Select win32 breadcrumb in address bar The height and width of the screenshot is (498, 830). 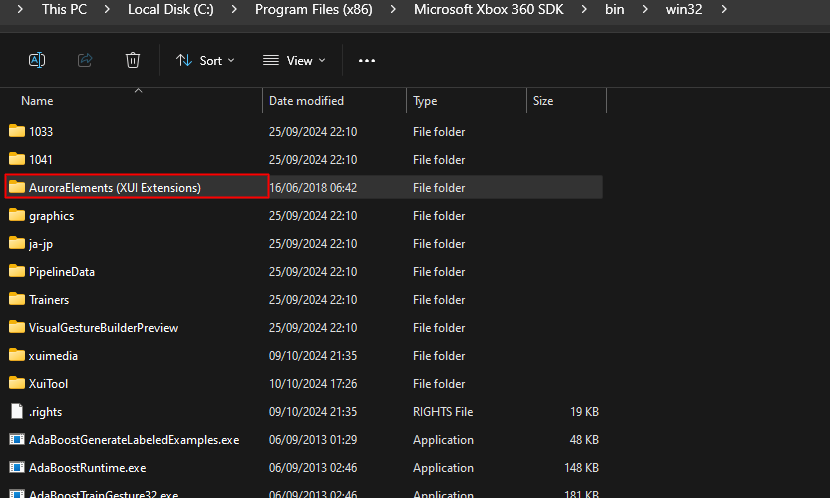684,10
